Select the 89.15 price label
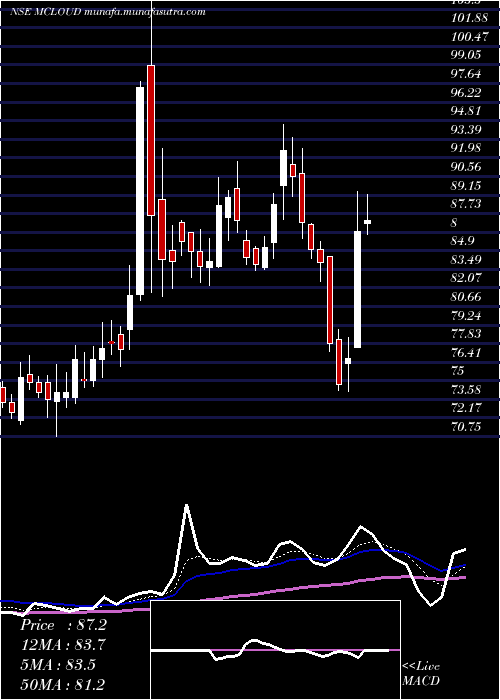 [466, 185]
